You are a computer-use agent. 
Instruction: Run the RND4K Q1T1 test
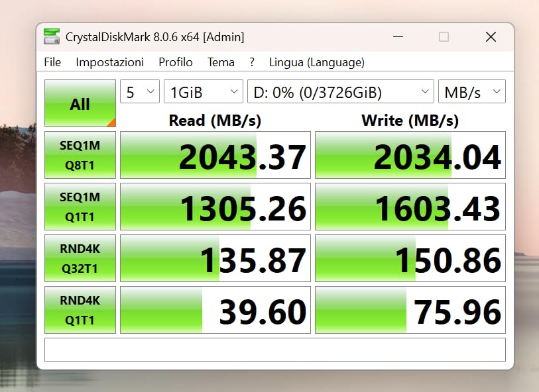[x=80, y=310]
